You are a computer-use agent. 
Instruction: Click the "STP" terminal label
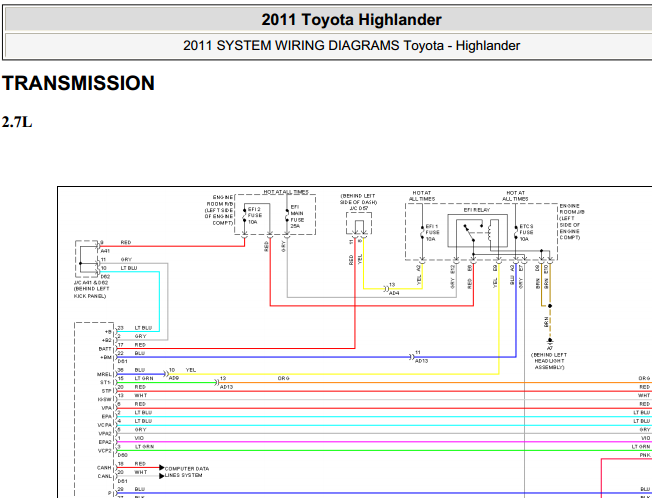(106, 391)
